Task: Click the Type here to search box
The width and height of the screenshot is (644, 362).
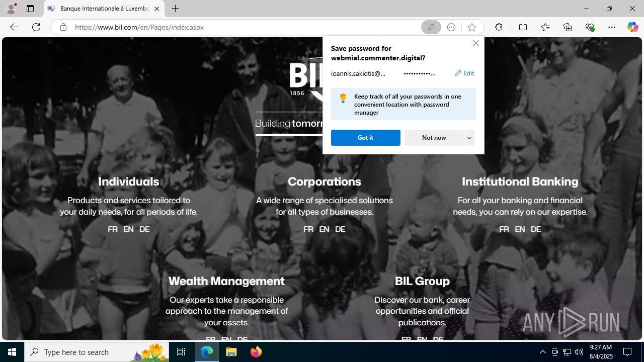Action: (x=96, y=352)
